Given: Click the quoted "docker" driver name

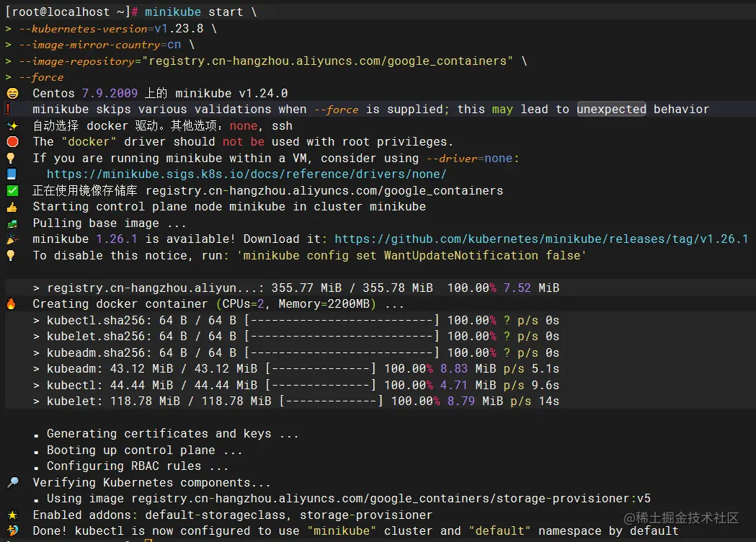Looking at the screenshot, I should click(89, 142).
